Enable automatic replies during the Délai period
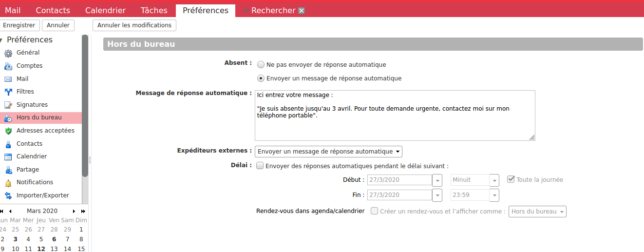Image resolution: width=644 pixels, height=252 pixels. [x=260, y=166]
